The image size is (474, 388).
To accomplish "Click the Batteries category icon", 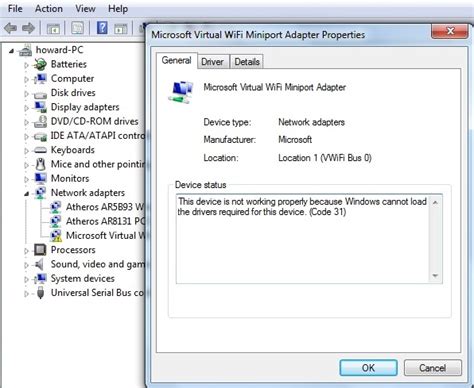I will [x=40, y=64].
